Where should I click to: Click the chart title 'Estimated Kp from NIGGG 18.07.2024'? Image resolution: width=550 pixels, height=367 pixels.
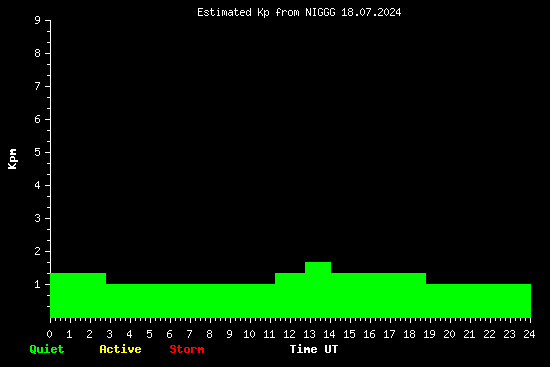coord(299,13)
